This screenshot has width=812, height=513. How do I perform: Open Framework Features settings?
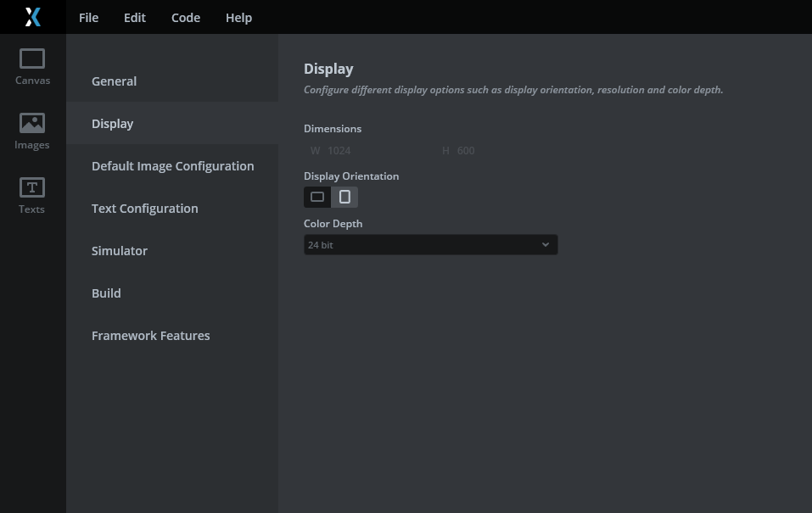(x=150, y=336)
